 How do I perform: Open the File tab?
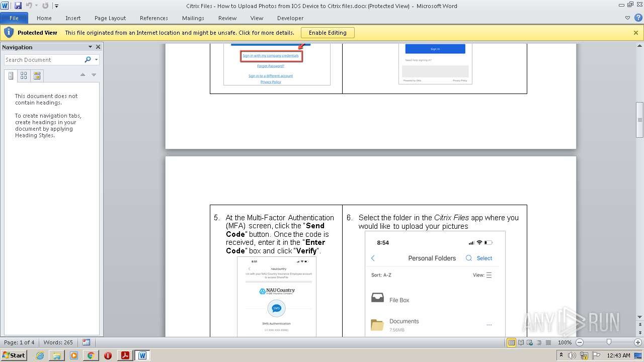[x=14, y=18]
